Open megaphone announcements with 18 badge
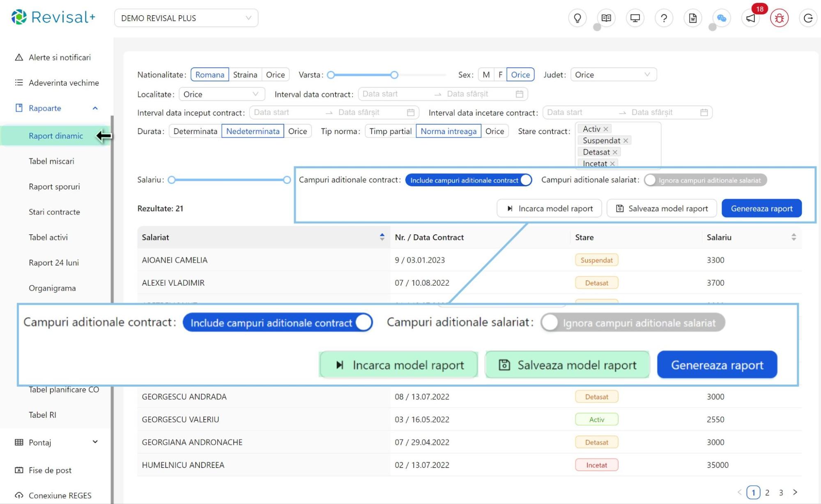The image size is (821, 504). 750,18
